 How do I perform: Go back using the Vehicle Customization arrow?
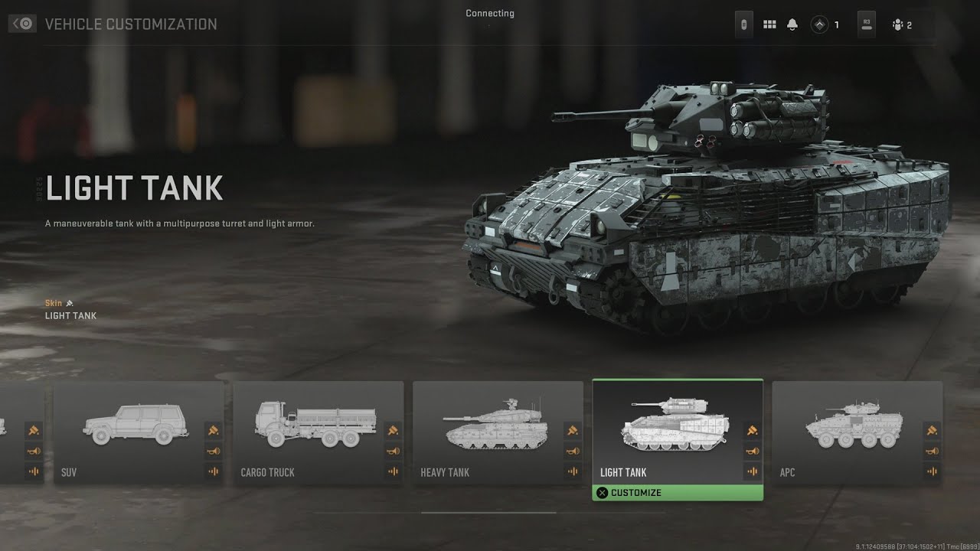22,24
